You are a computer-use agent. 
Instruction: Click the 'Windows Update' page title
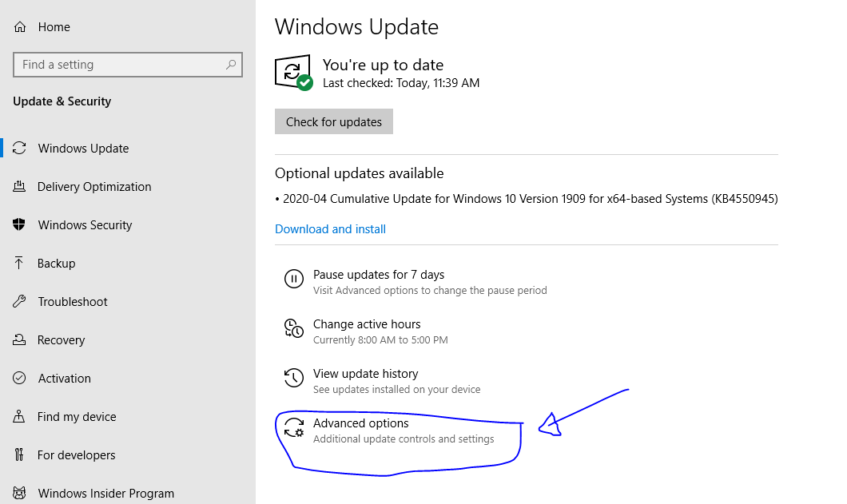356,27
